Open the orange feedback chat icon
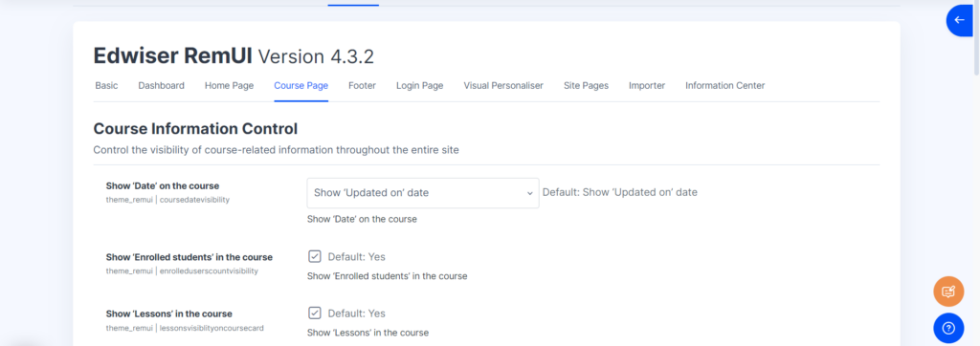 [x=948, y=292]
